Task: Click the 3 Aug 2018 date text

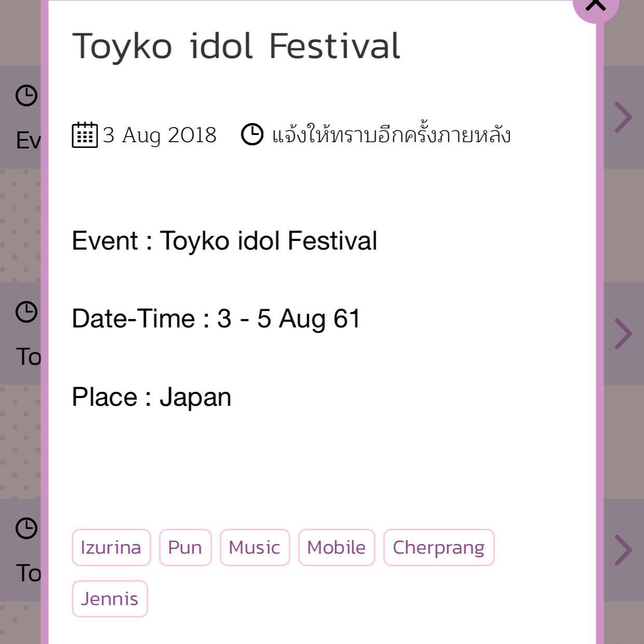Action: pyautogui.click(x=159, y=135)
